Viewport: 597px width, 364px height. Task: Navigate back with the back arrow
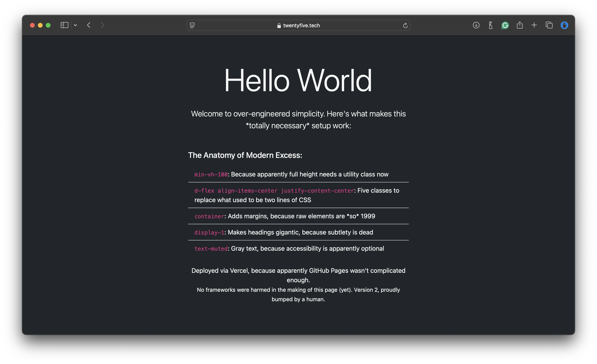(x=89, y=25)
